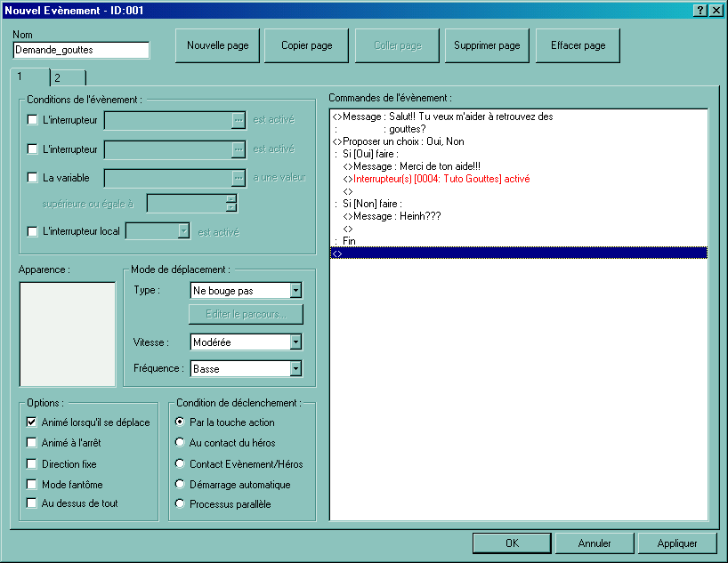Select Démarrage automatique radio button
Screen dimensions: 728x563
(x=181, y=485)
